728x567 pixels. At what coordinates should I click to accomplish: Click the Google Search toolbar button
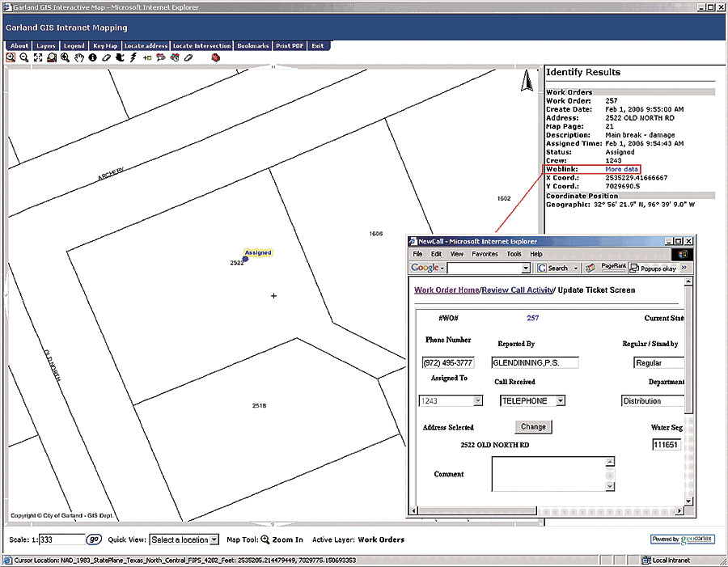553,268
